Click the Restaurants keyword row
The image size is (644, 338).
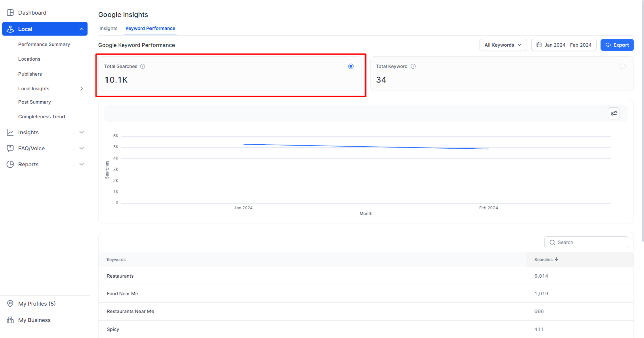tap(366, 276)
